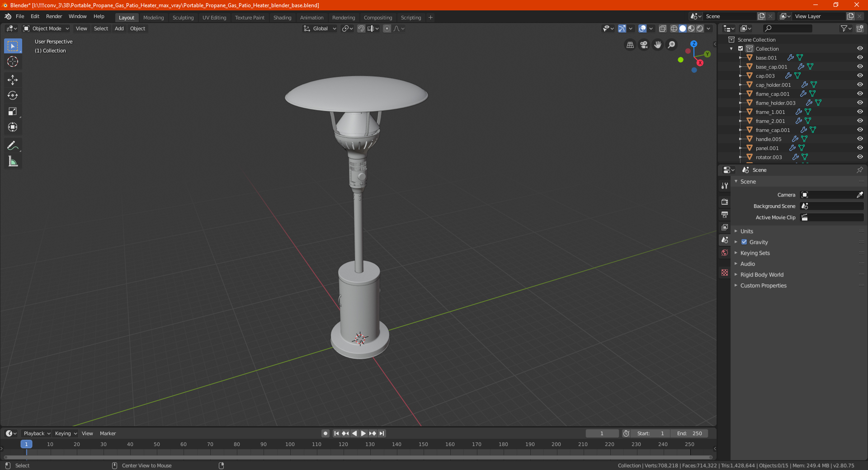Open the Render menu
Viewport: 868px width, 470px height.
[x=54, y=16]
